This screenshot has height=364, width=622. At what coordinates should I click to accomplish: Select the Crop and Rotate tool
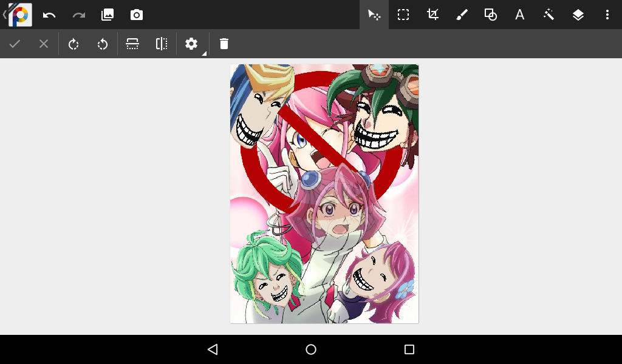[432, 15]
